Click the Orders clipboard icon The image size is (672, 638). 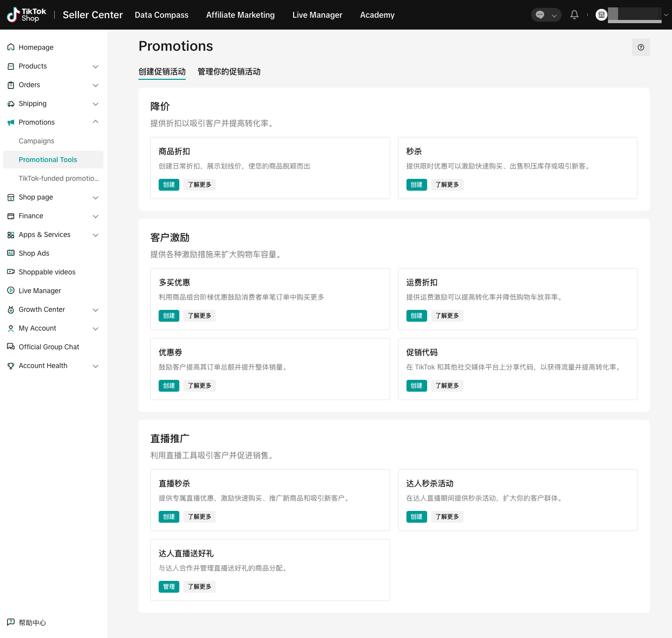click(11, 85)
